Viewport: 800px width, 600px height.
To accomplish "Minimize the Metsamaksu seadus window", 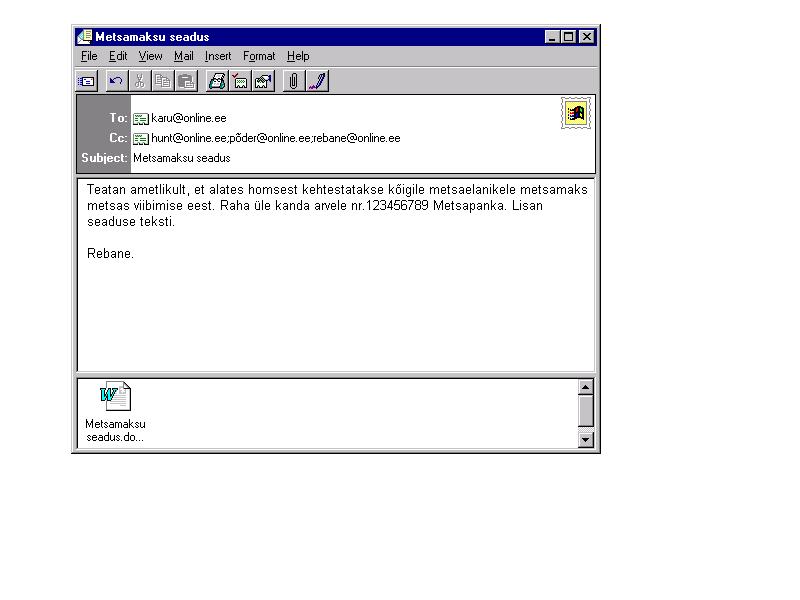I will click(x=553, y=37).
